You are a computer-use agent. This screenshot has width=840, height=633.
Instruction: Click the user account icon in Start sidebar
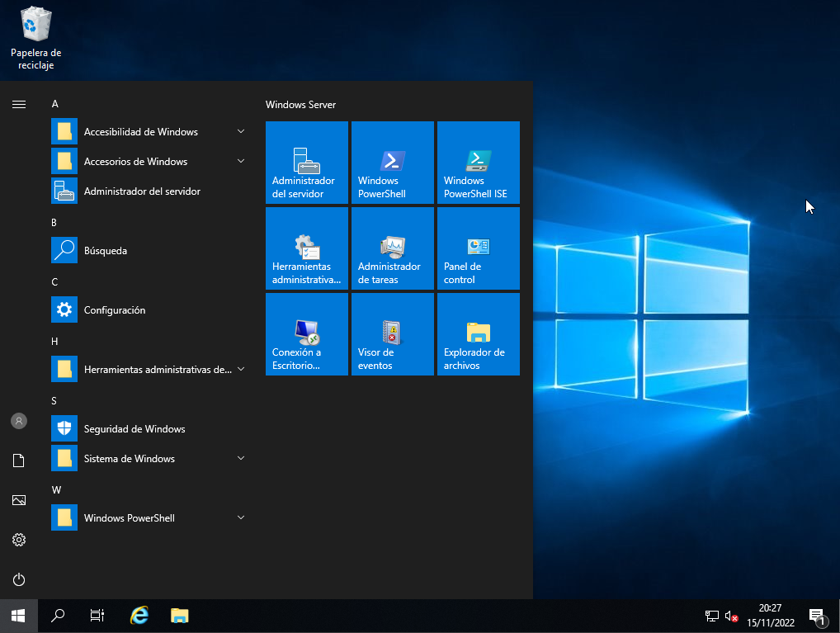(x=19, y=421)
